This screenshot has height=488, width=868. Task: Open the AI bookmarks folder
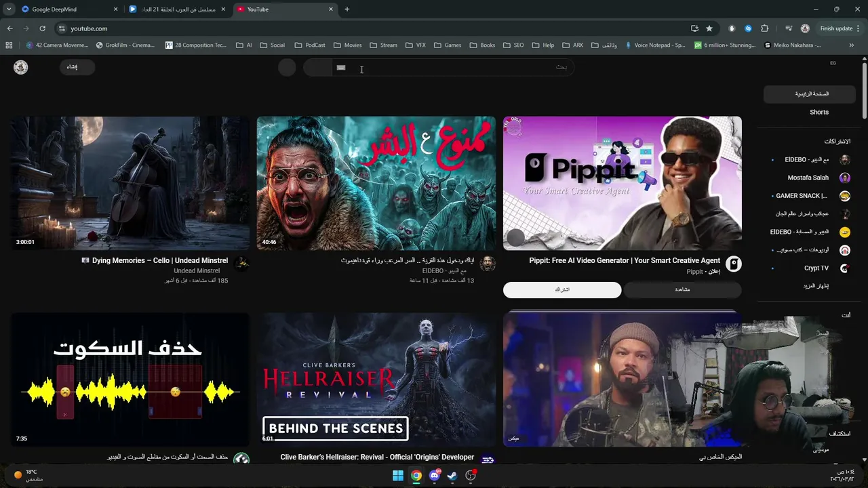pos(244,45)
